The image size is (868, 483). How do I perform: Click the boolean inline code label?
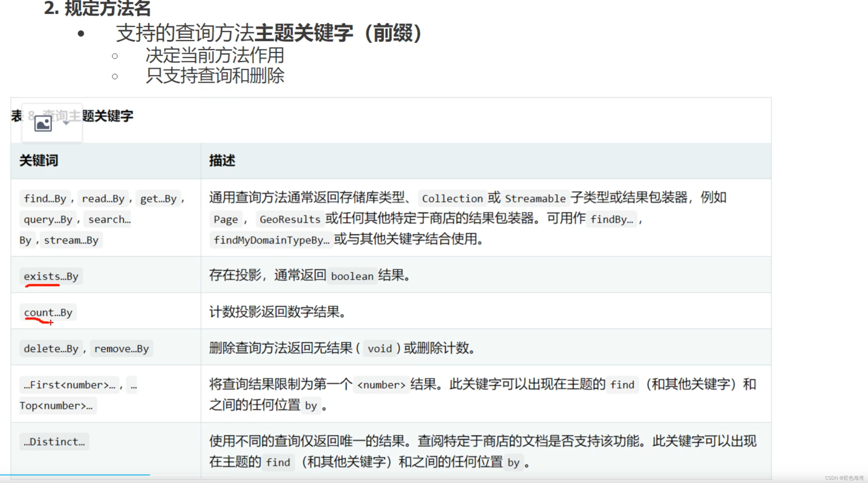pos(352,276)
